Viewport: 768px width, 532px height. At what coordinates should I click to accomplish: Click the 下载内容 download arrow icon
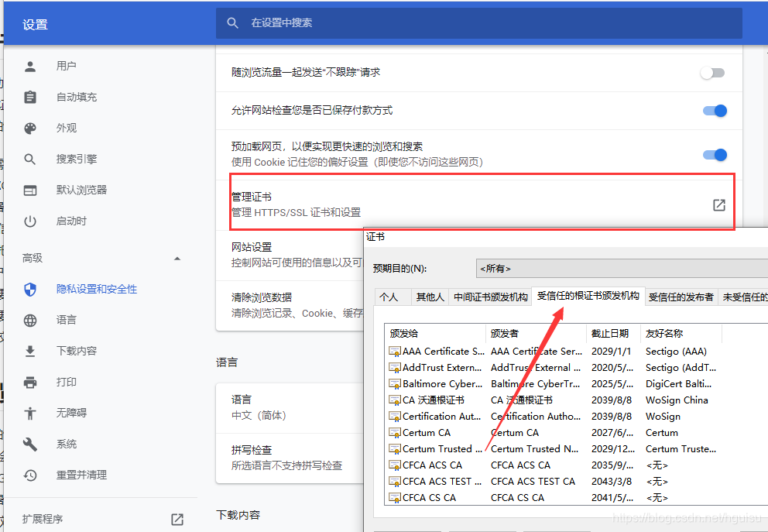point(30,352)
